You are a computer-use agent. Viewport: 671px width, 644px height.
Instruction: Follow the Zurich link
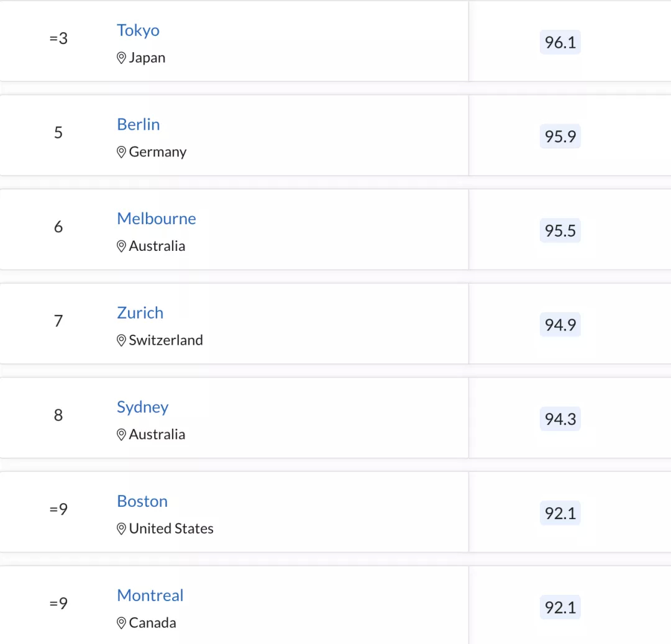(140, 312)
